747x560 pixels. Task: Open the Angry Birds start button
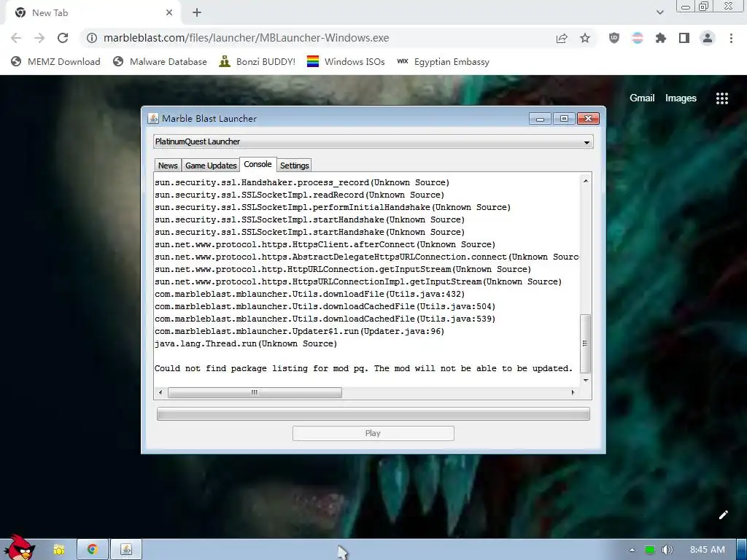[x=18, y=548]
